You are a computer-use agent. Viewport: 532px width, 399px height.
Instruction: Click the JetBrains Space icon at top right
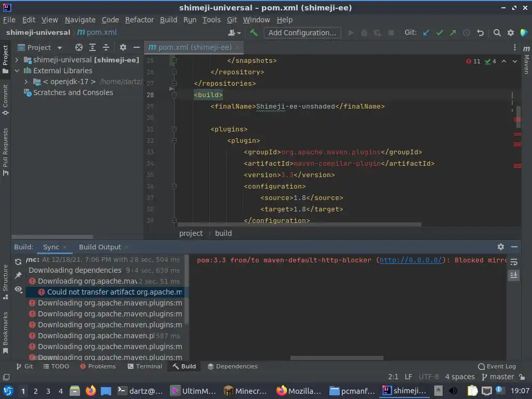point(524,33)
